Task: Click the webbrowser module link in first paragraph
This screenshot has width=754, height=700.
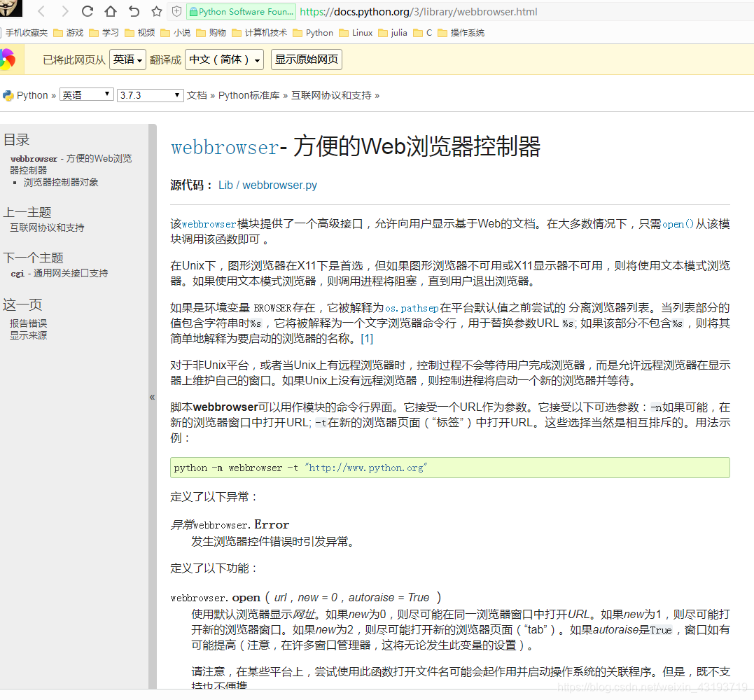Action: coord(209,224)
